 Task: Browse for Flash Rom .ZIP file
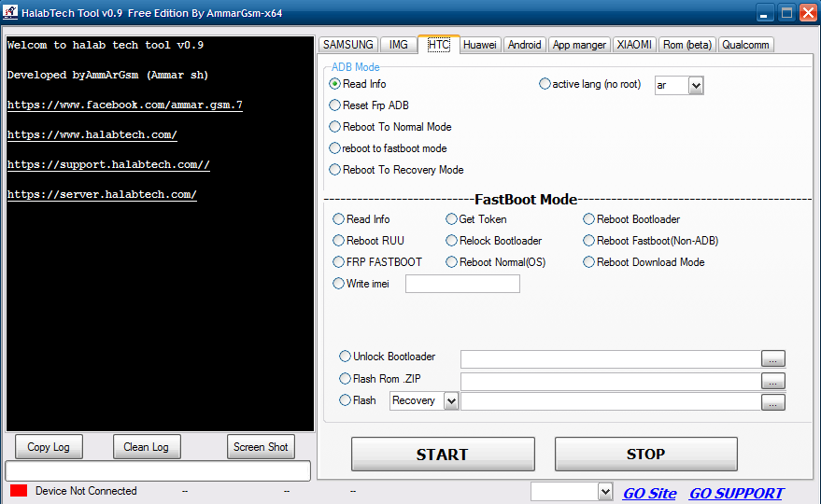click(x=772, y=381)
